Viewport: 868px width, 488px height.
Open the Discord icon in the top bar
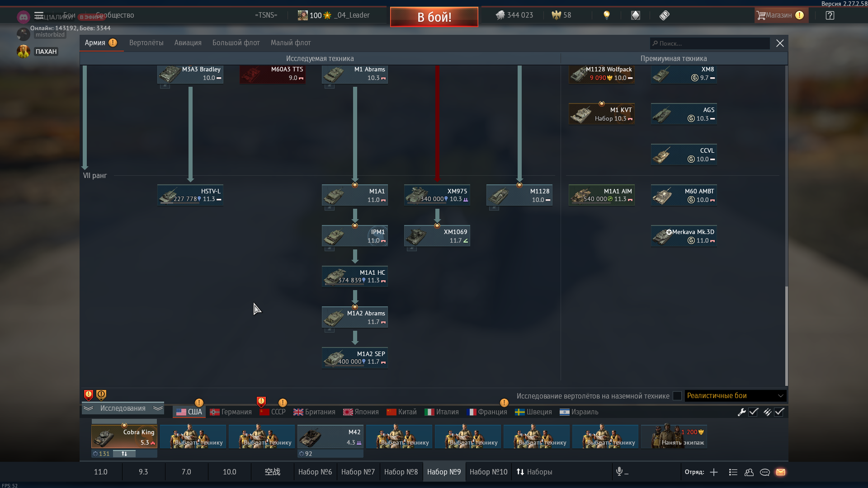point(23,17)
